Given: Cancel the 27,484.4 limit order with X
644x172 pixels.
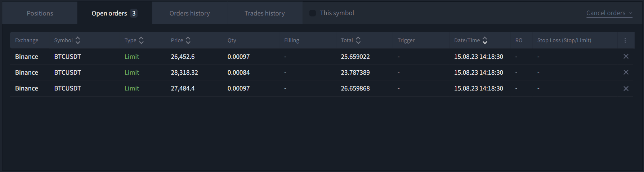Looking at the screenshot, I should (x=626, y=88).
